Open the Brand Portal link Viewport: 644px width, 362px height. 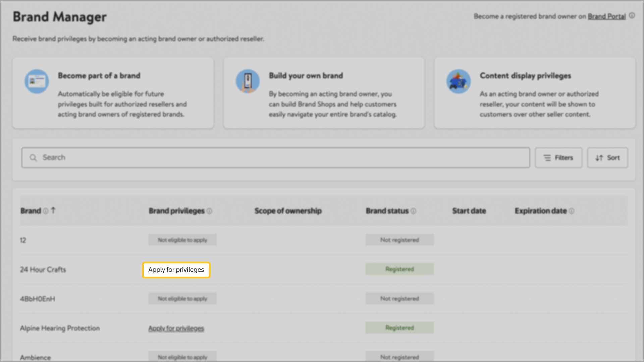[x=606, y=16]
